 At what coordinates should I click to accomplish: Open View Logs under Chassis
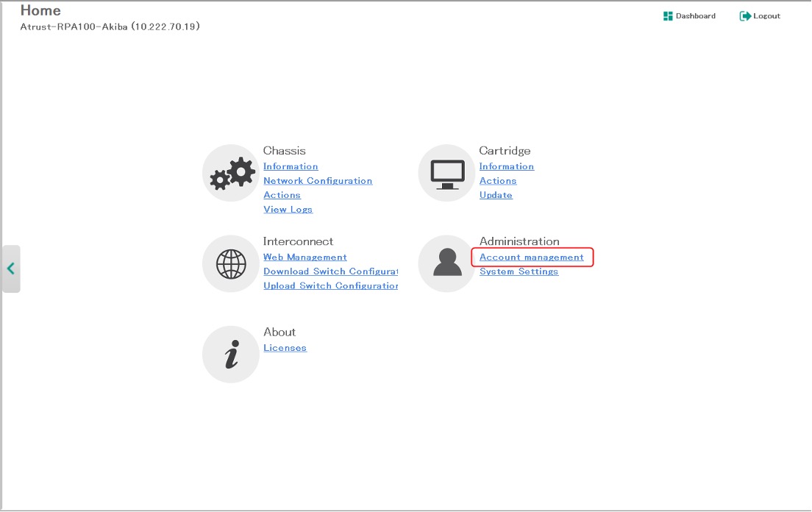[288, 210]
